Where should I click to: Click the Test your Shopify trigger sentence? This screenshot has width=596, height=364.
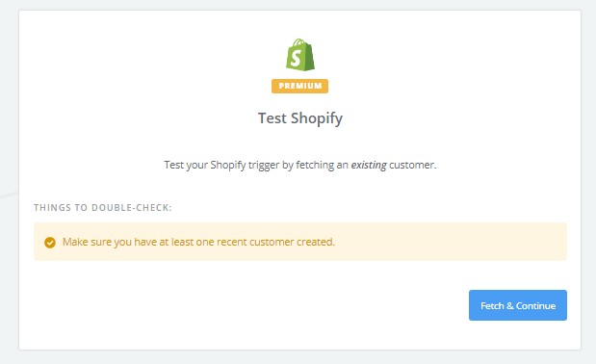pyautogui.click(x=300, y=165)
